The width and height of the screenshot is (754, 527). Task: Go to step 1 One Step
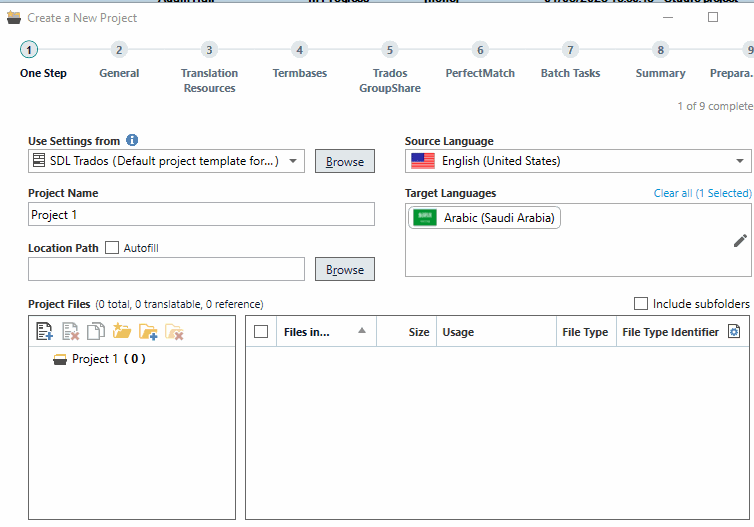point(29,50)
